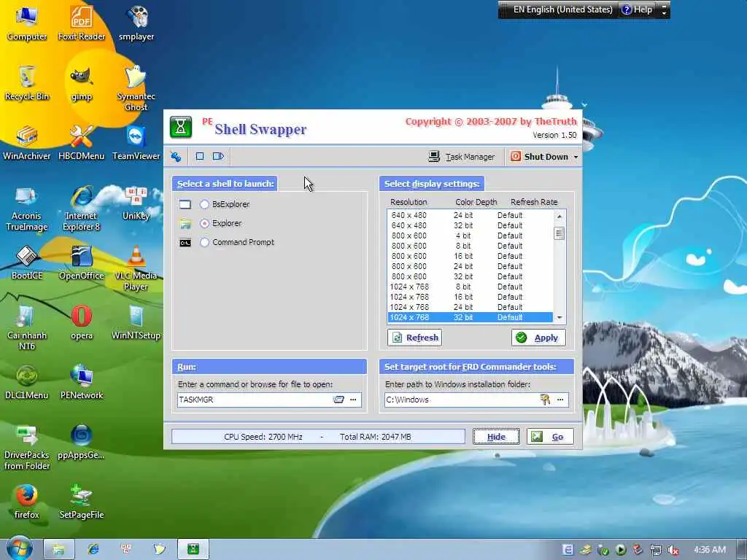This screenshot has width=747, height=560.
Task: Click the Shell Swapper hourglass logo icon
Action: click(x=181, y=127)
